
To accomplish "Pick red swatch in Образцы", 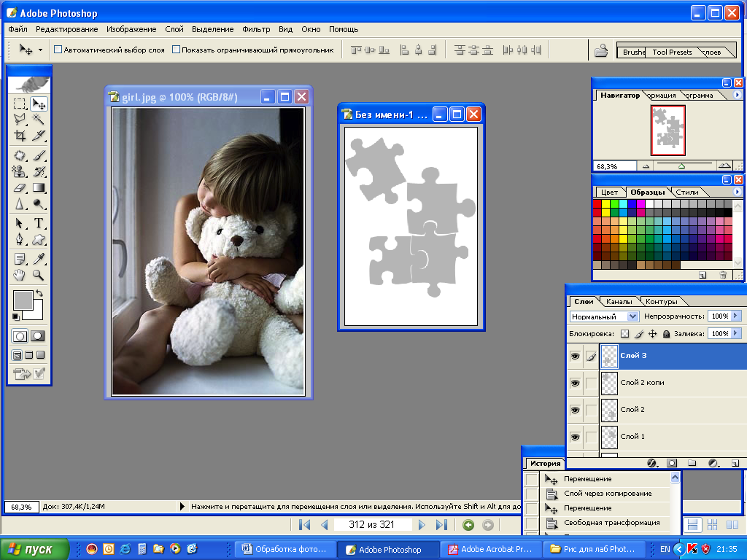I will click(x=597, y=203).
